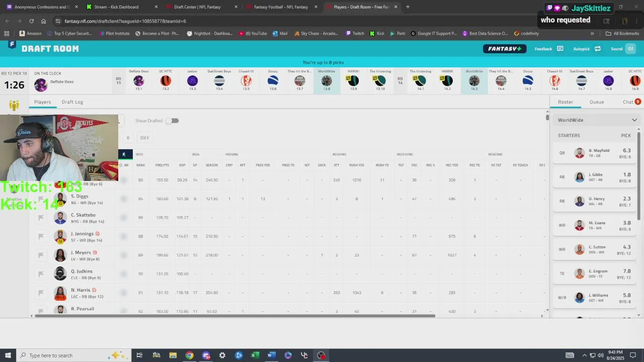Go to the browser home icon

pos(44,21)
